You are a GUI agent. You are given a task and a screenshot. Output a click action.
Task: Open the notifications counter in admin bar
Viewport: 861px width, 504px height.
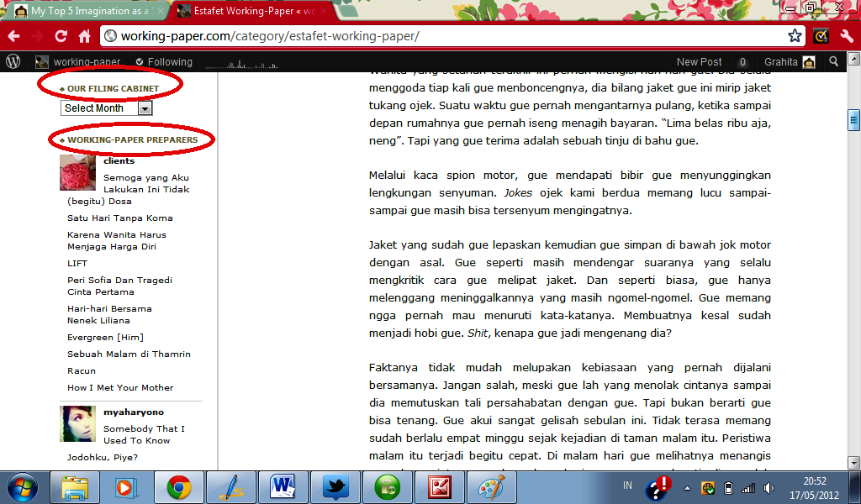742,61
